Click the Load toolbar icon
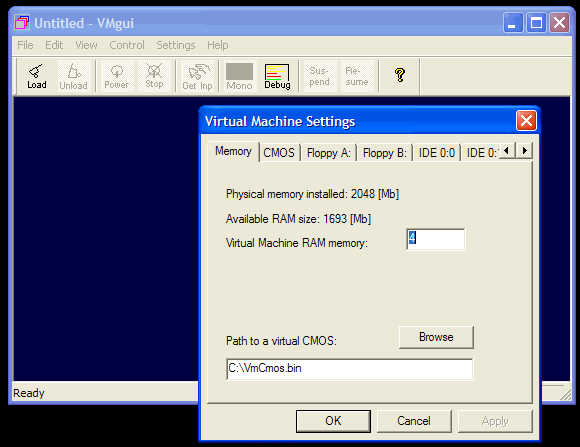 pos(37,76)
